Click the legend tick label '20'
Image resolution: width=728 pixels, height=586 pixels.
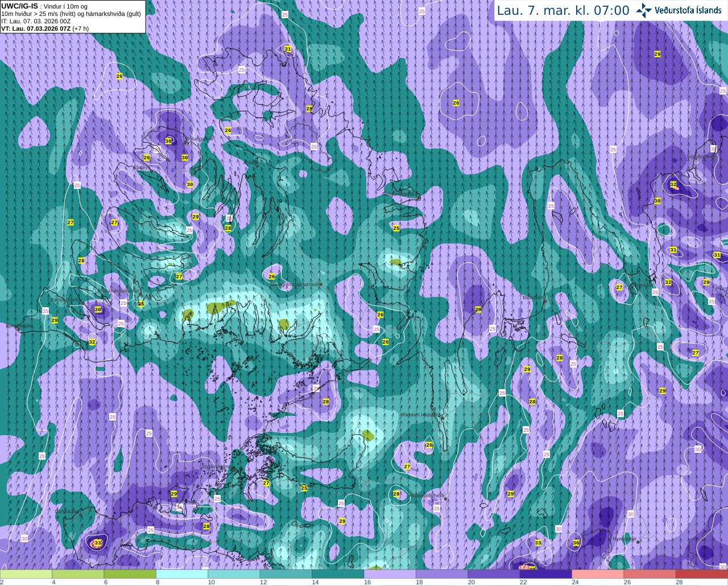tap(471, 582)
